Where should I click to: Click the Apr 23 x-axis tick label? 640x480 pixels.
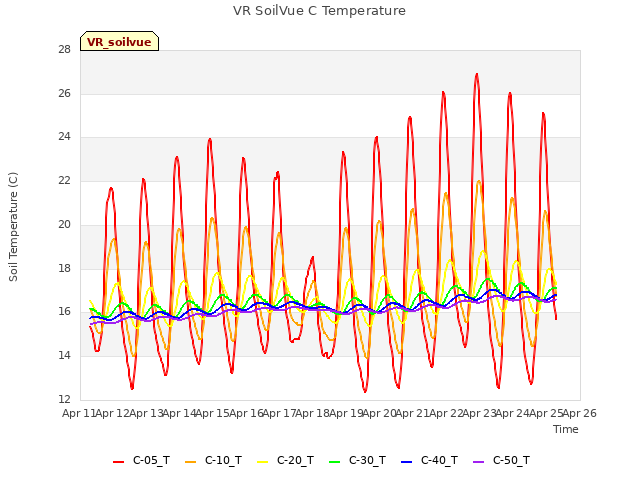479,413
